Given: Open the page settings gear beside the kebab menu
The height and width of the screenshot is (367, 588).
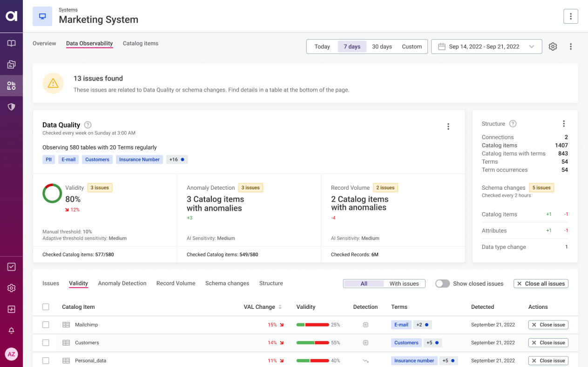Looking at the screenshot, I should point(553,46).
